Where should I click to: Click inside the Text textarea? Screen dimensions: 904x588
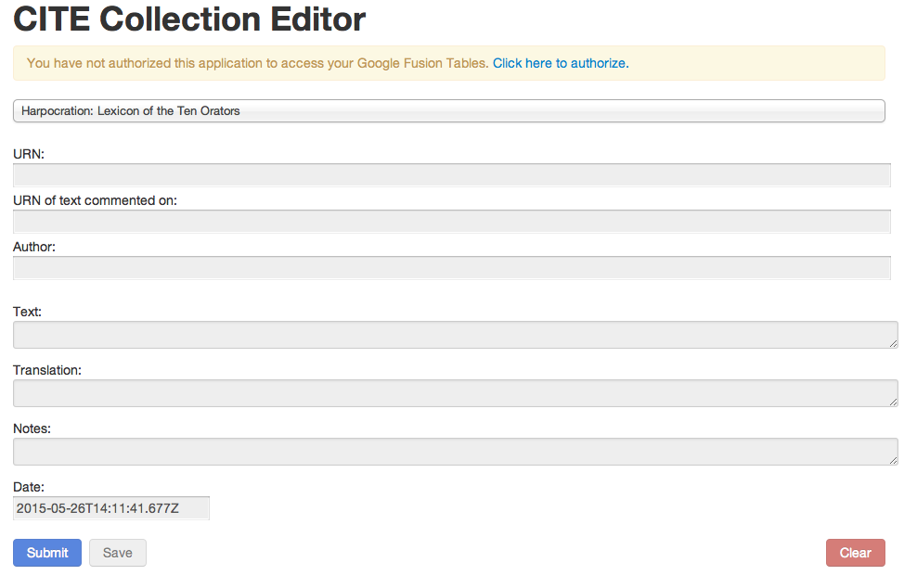(x=455, y=335)
